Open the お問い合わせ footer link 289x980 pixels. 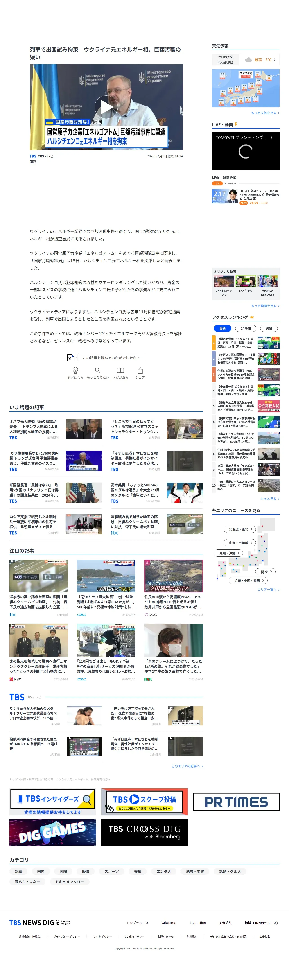click(x=165, y=937)
